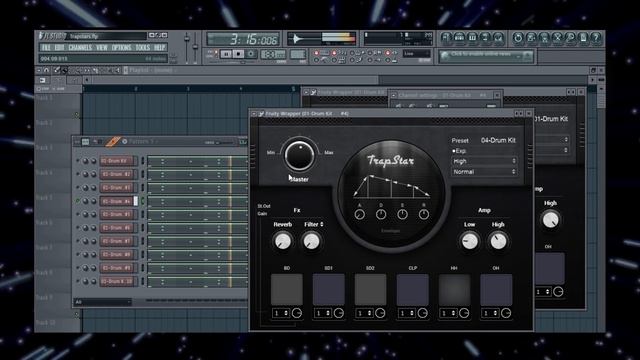This screenshot has width=640, height=360.
Task: Click the envelope Sustain (S) knob
Action: [x=402, y=214]
